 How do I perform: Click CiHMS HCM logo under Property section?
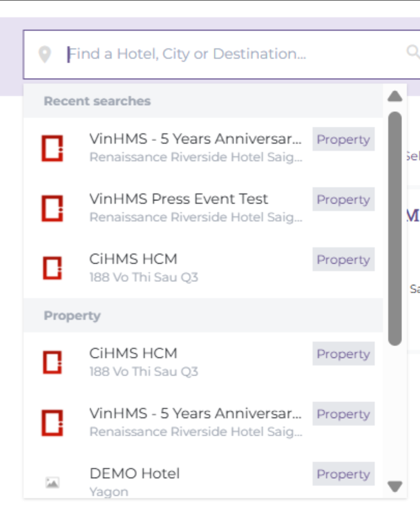[52, 362]
